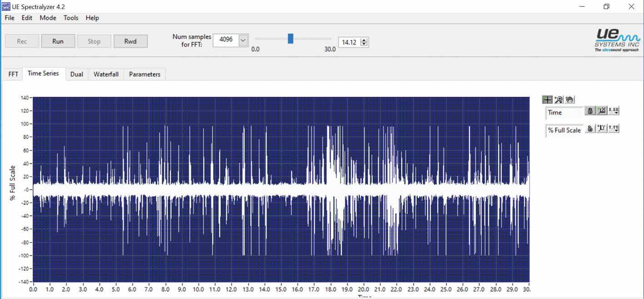Viewport: 644px width, 299px height.
Task: Click the 0.0 X-axis start label
Action: 33,289
